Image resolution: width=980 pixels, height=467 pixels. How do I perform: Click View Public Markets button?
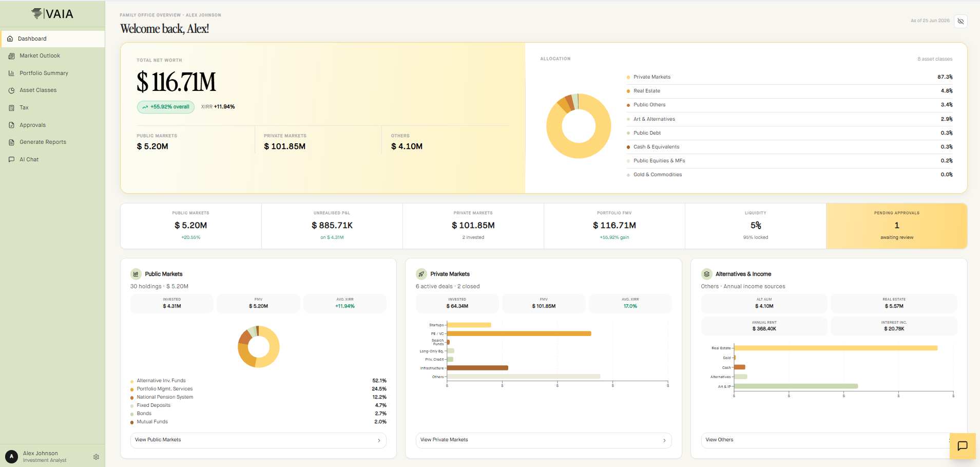258,440
